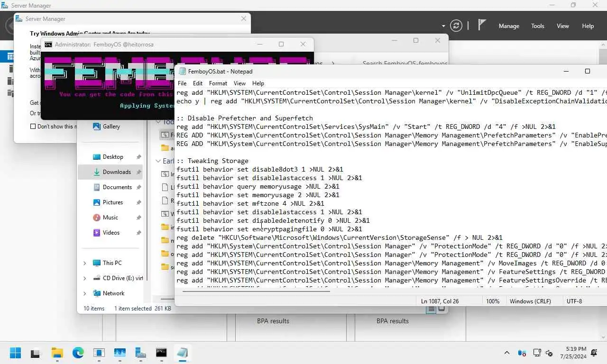Click the "1 item selected 261 KB" status text
607x364 pixels.
click(143, 309)
